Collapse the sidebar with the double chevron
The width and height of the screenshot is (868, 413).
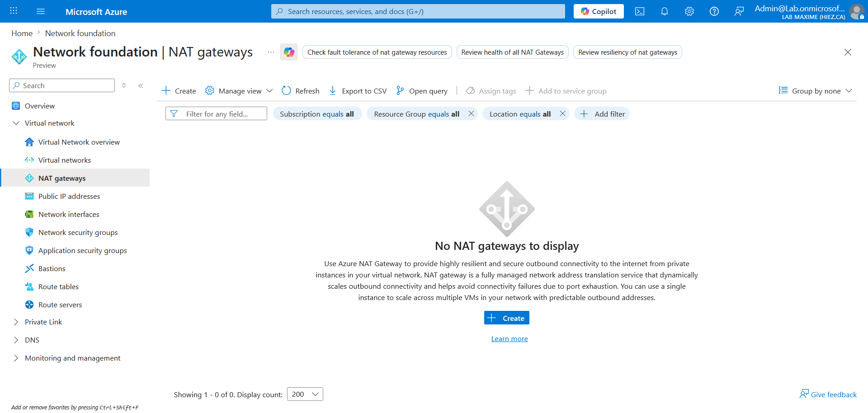point(141,85)
